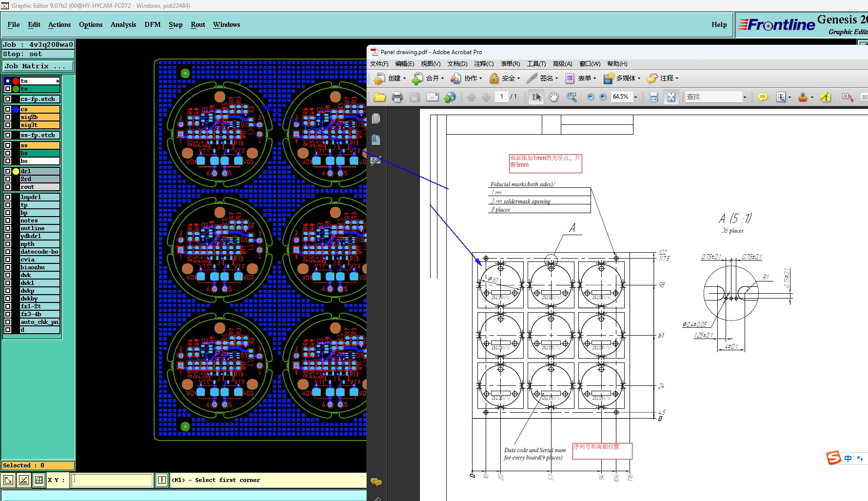Toggle checkbox for layer cs-fp.etch
Image resolution: width=868 pixels, height=501 pixels.
[x=8, y=99]
